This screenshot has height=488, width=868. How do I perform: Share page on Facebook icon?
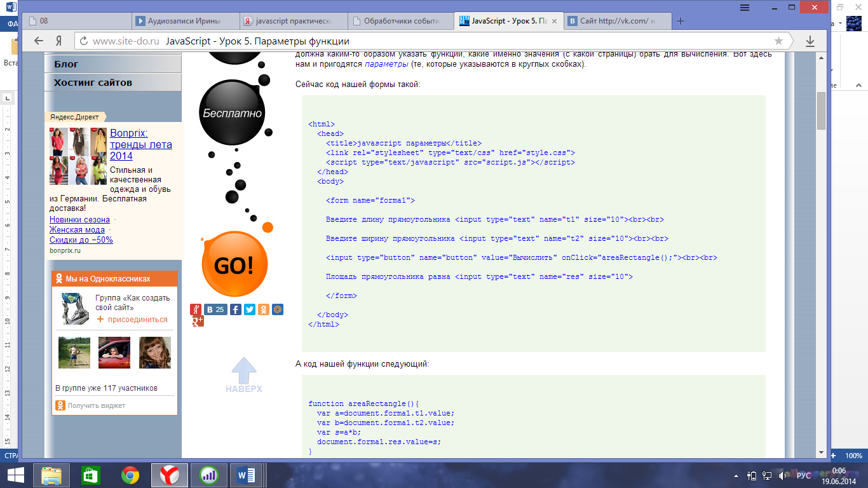tap(235, 309)
